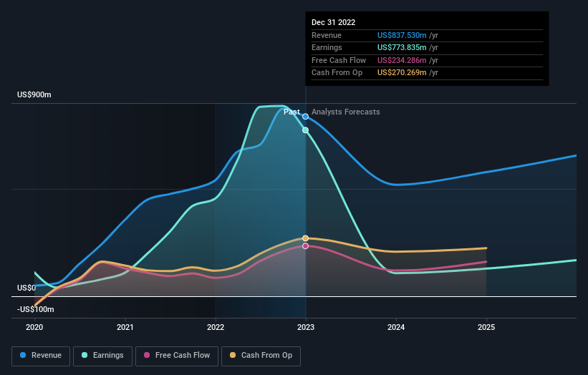Click the 2023 x-axis label
This screenshot has width=588, height=375.
[306, 328]
